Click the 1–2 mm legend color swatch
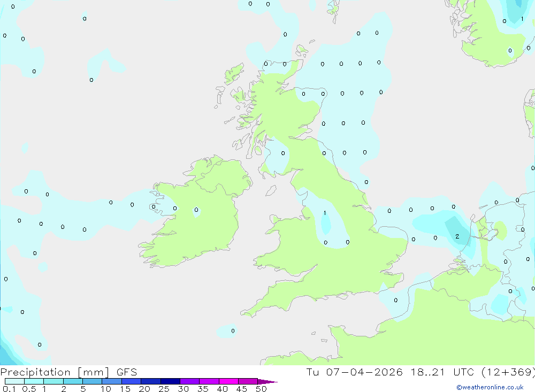 [53, 381]
